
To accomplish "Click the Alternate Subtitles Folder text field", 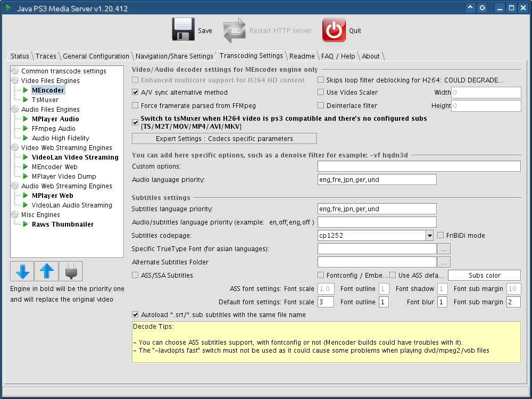I will [x=377, y=262].
